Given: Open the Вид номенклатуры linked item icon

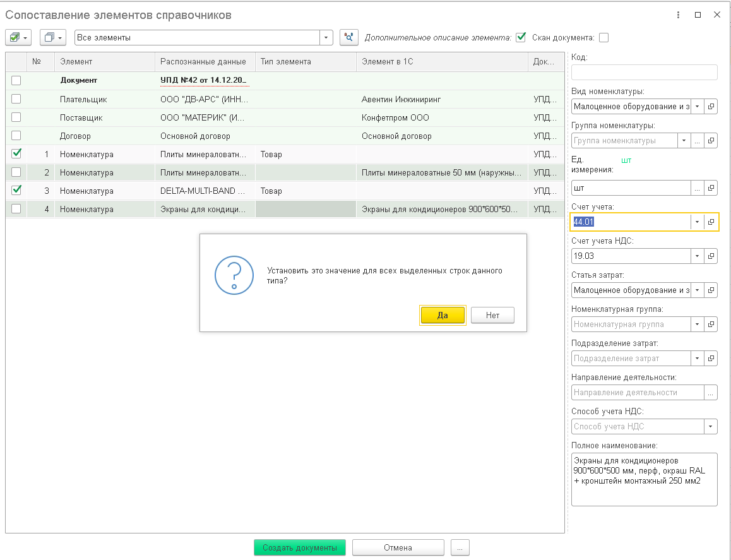Looking at the screenshot, I should pos(711,106).
